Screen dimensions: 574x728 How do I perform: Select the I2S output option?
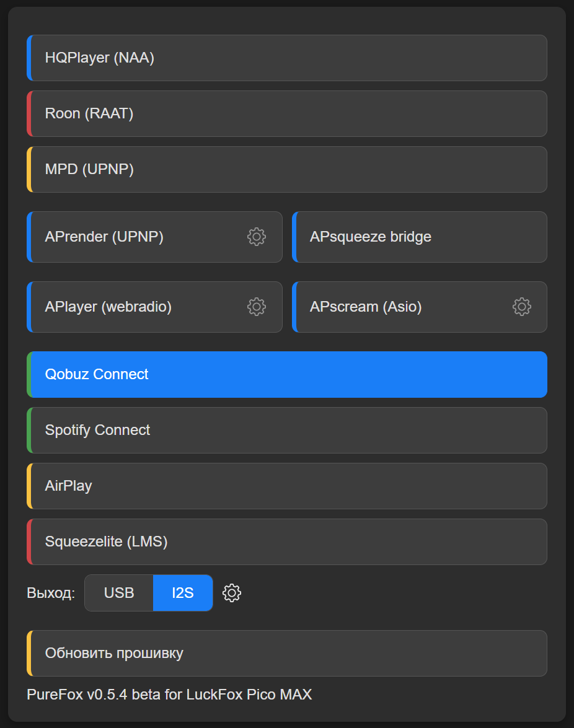point(183,593)
